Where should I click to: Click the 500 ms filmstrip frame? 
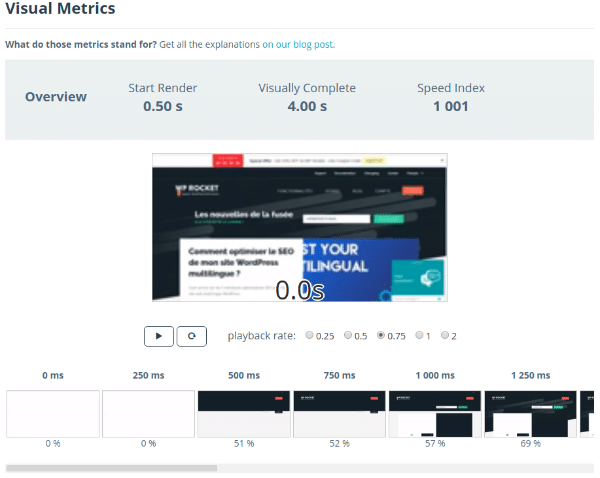(244, 413)
